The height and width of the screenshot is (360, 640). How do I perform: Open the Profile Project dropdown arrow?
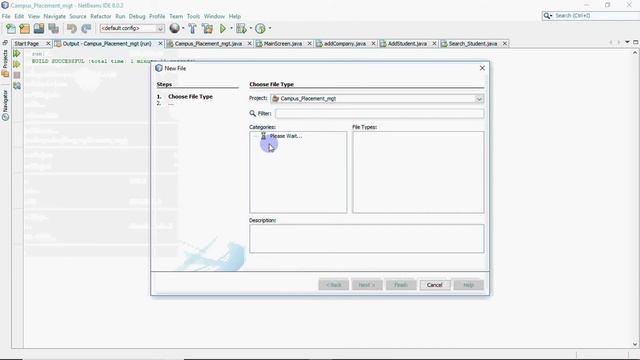pos(270,28)
